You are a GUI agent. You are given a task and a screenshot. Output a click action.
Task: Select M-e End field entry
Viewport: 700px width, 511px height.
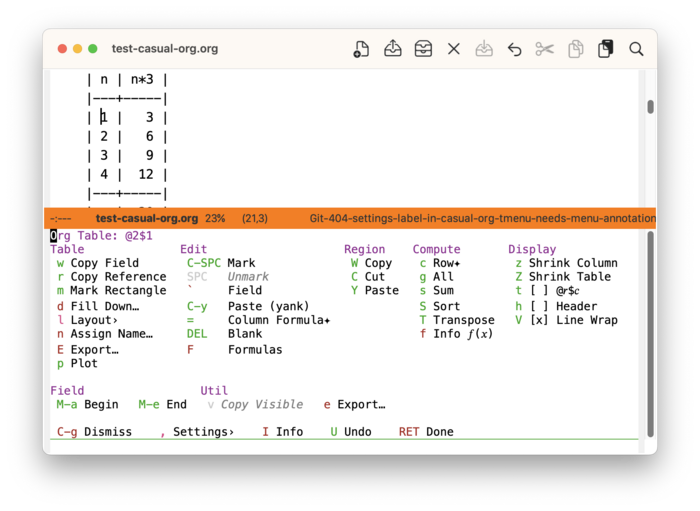162,404
